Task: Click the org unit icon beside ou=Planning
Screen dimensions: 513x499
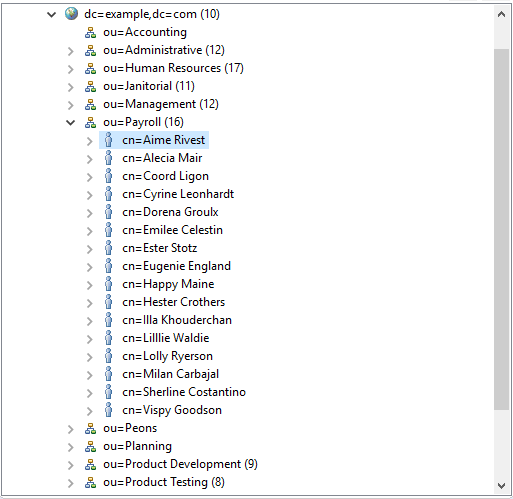Action: [90, 446]
